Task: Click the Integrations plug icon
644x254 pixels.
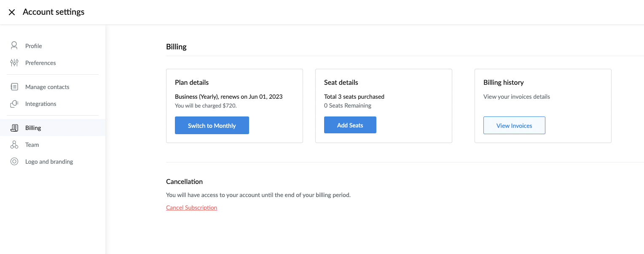Action: coord(14,104)
